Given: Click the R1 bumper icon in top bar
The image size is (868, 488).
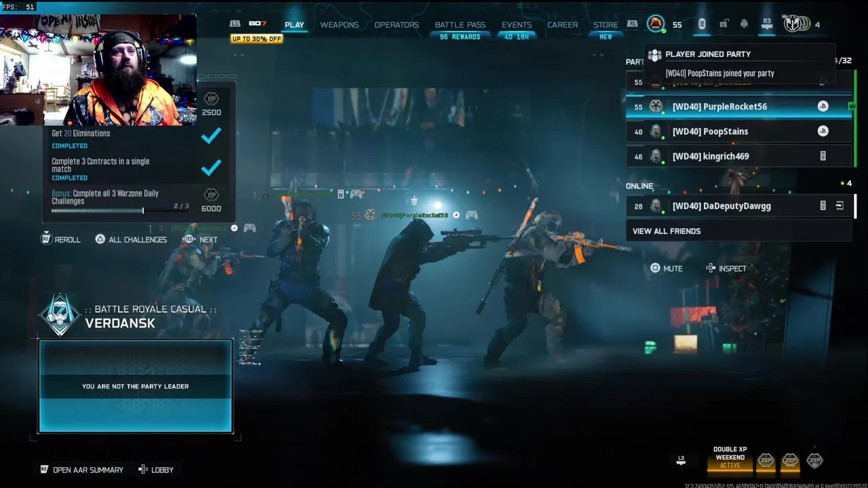Looking at the screenshot, I should pyautogui.click(x=632, y=24).
